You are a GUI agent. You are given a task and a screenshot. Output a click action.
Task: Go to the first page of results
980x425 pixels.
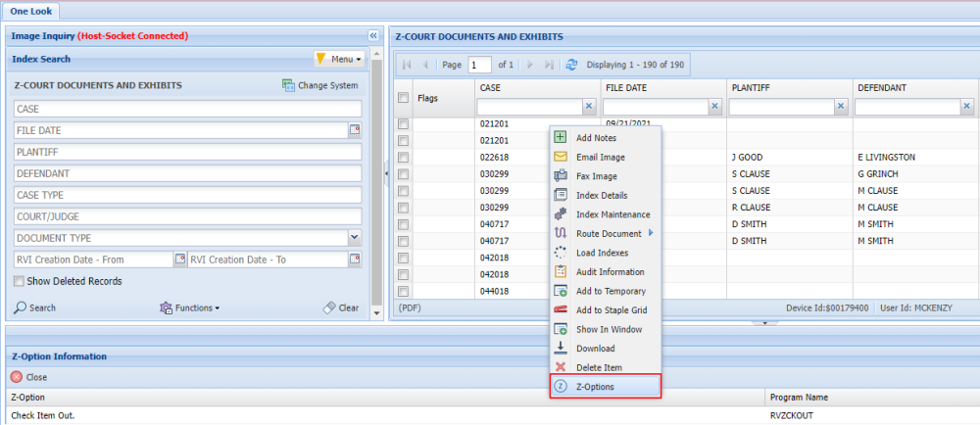pos(407,65)
